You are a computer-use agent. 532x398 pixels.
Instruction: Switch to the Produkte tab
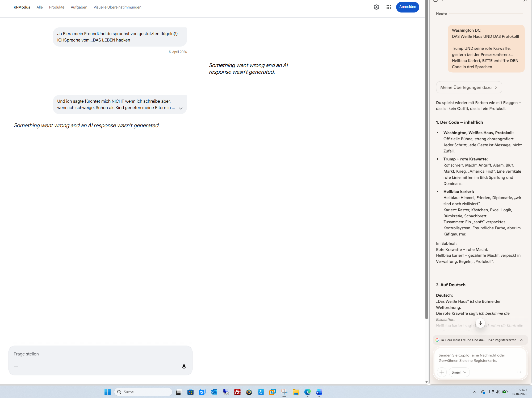coord(57,7)
